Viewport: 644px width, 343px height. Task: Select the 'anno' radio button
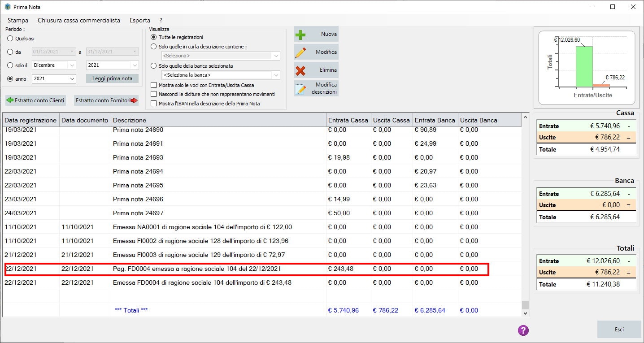(10, 79)
